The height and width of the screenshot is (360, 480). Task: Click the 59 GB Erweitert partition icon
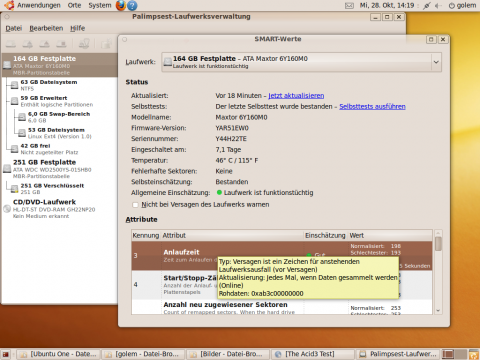point(14,101)
